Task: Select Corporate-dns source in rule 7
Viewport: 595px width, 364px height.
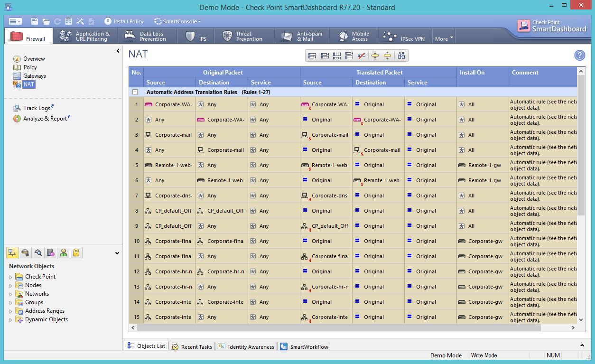Action: (x=169, y=196)
